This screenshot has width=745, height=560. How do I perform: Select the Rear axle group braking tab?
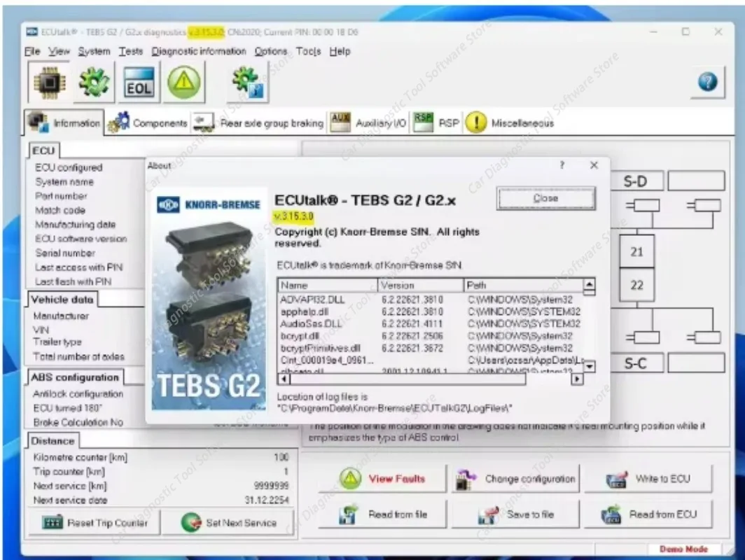pos(258,123)
